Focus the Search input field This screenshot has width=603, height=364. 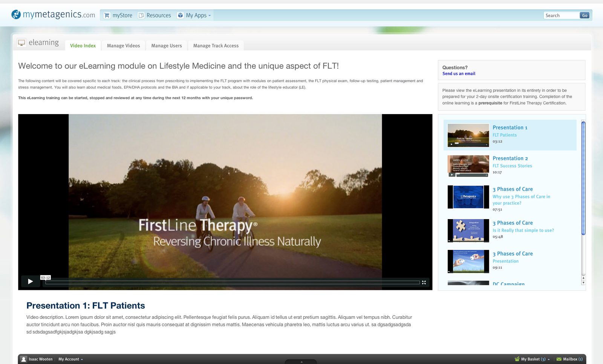[x=562, y=15]
